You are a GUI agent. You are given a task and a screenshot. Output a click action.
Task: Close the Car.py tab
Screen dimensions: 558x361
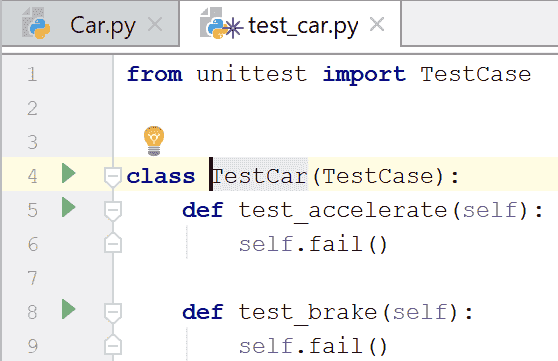pyautogui.click(x=155, y=25)
